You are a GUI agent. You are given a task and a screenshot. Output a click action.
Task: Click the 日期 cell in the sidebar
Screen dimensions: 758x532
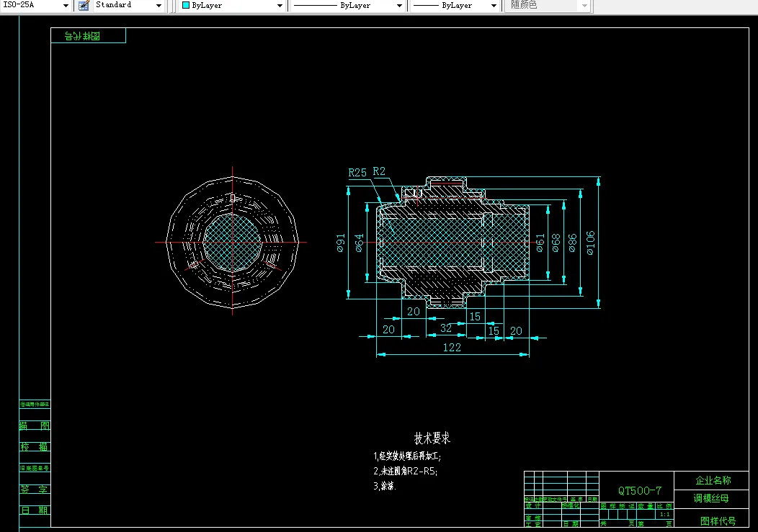pyautogui.click(x=35, y=510)
